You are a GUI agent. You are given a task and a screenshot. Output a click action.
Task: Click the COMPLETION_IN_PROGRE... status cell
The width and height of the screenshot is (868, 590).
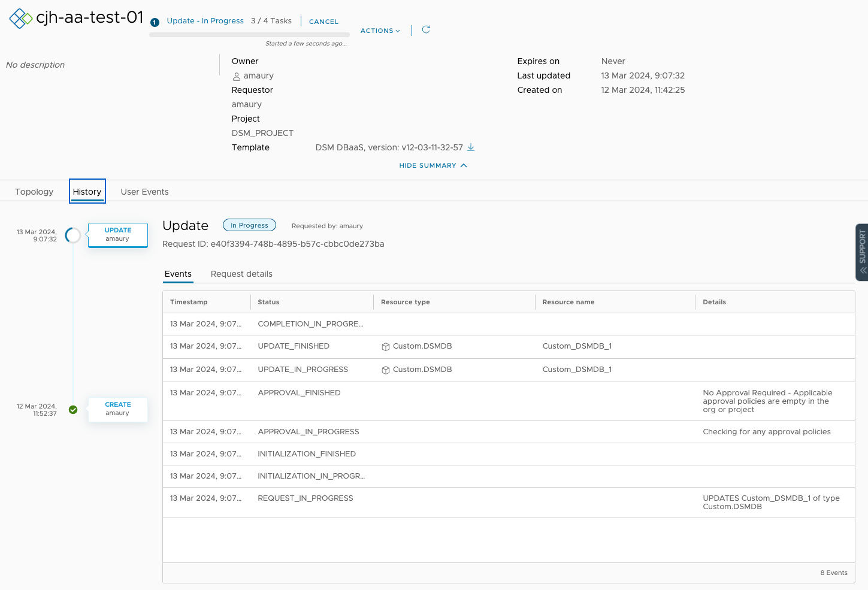[311, 324]
